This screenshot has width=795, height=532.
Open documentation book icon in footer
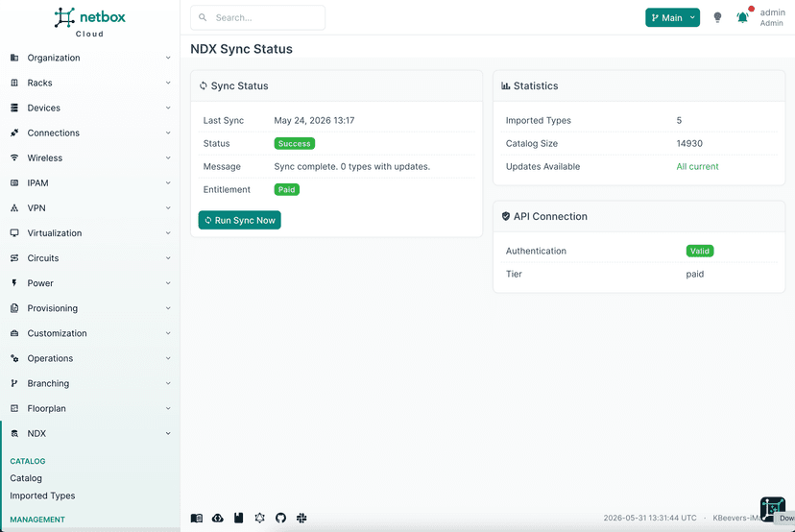[197, 518]
